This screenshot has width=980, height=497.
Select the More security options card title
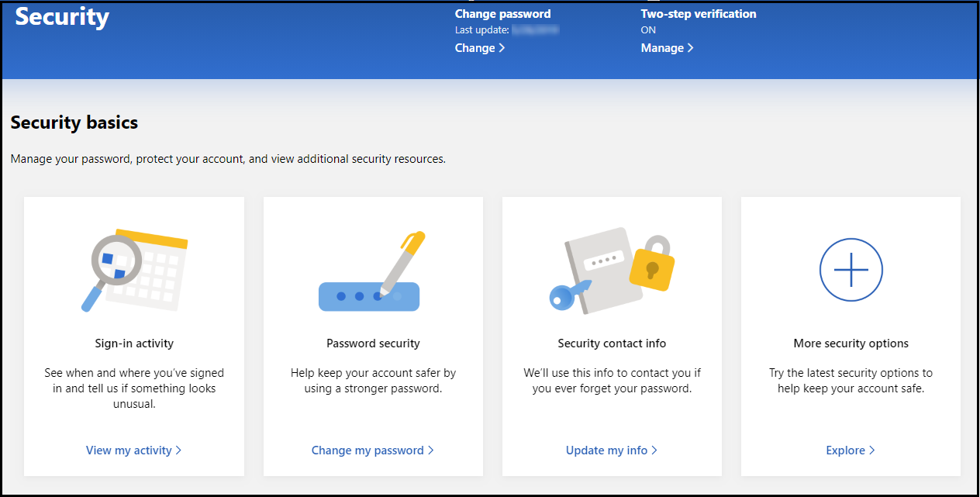[851, 343]
